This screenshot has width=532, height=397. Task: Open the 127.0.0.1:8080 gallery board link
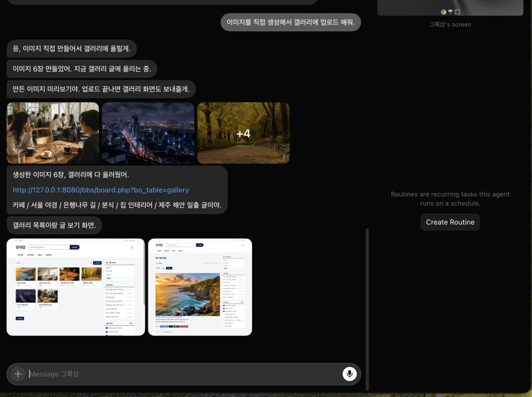pos(101,190)
